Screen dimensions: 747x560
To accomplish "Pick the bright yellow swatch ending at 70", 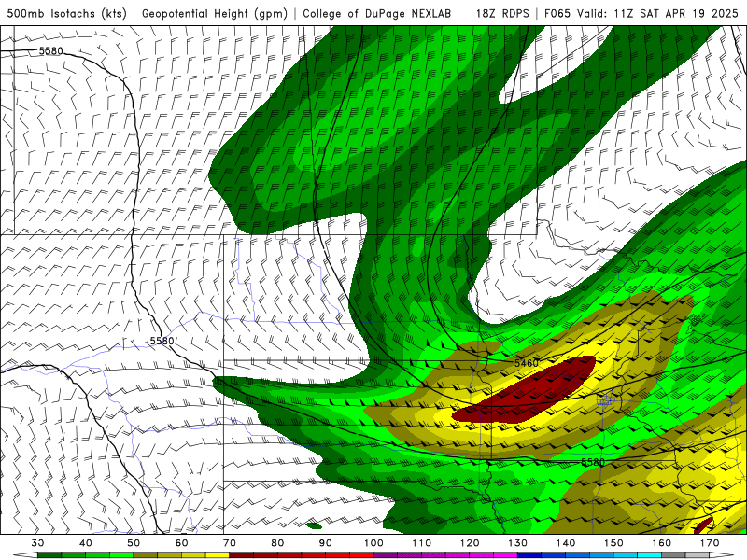I will [218, 555].
